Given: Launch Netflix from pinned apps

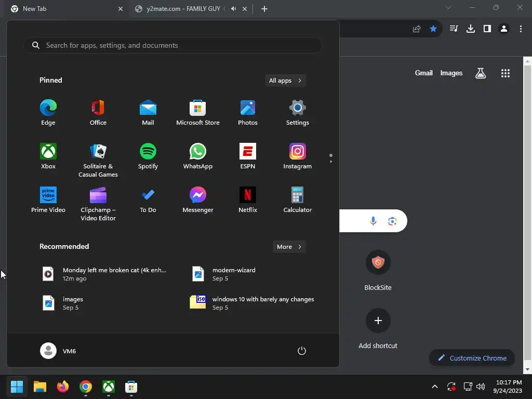Looking at the screenshot, I should (x=248, y=200).
